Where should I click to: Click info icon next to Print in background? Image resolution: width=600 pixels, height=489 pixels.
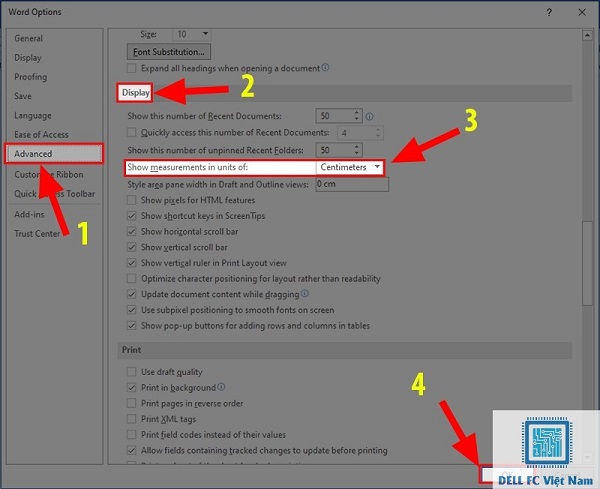(x=221, y=387)
